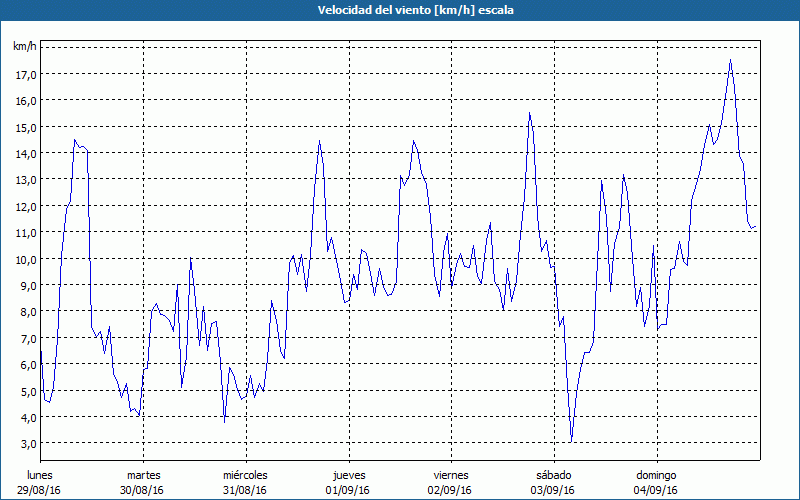This screenshot has width=800, height=500.
Task: Click the "miércoles" day label
Action: (245, 475)
